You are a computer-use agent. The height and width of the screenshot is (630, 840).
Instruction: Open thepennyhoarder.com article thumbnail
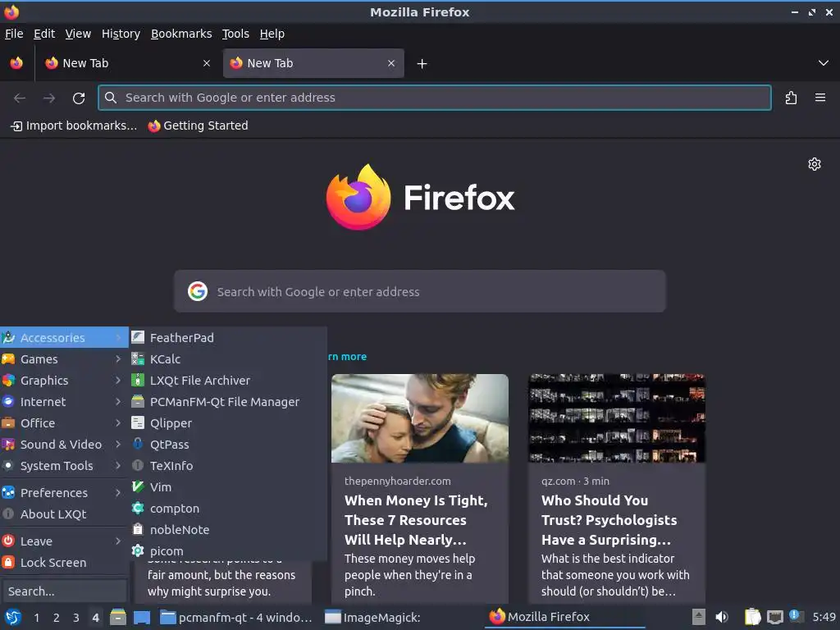[419, 418]
